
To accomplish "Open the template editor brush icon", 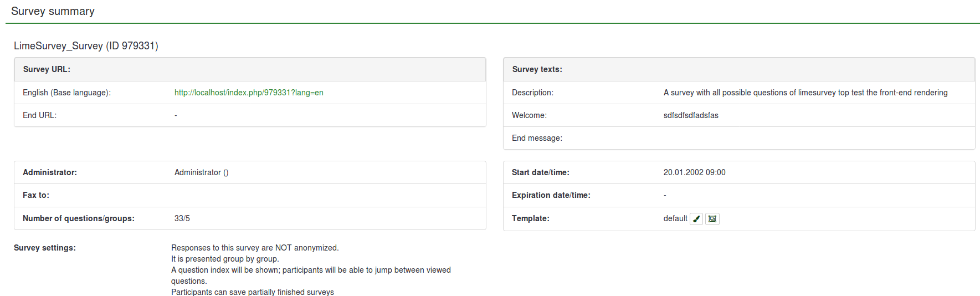I will (x=696, y=219).
